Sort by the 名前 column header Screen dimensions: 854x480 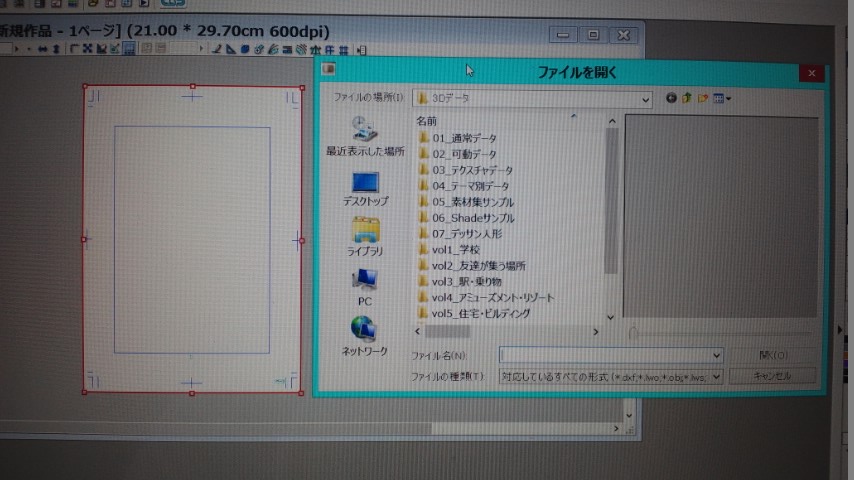[x=426, y=121]
